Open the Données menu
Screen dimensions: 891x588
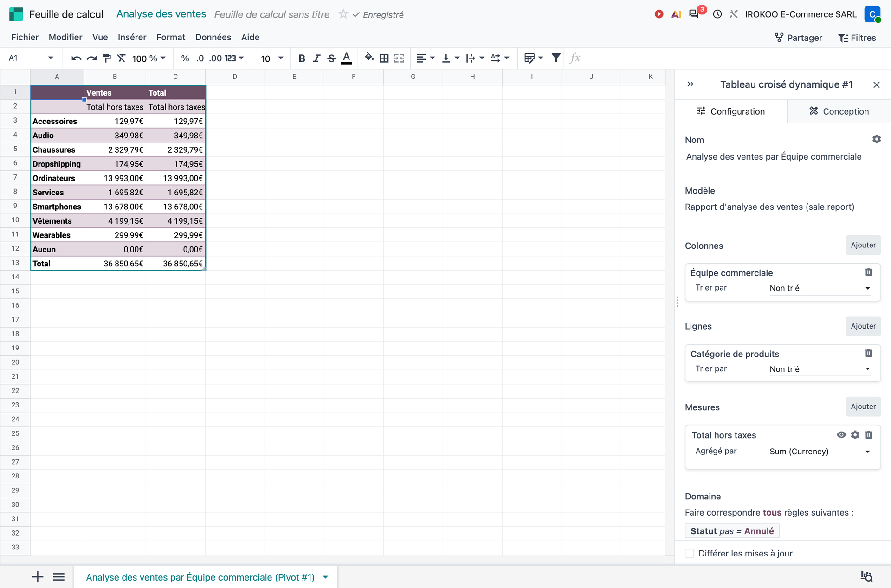pos(213,37)
